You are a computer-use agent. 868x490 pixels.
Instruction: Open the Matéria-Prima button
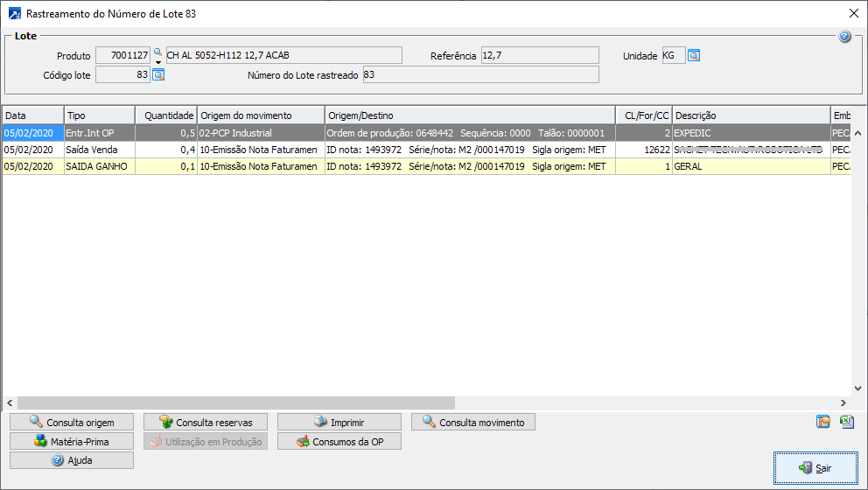pyautogui.click(x=72, y=441)
